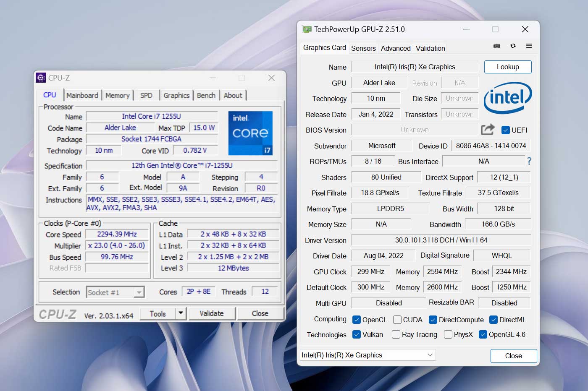Click the Tools button in CPU-Z
This screenshot has height=391, width=588.
coord(157,313)
